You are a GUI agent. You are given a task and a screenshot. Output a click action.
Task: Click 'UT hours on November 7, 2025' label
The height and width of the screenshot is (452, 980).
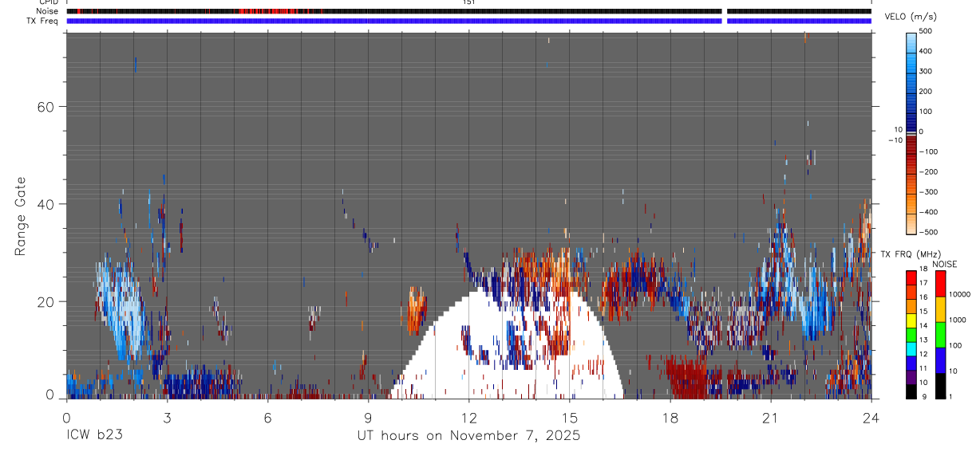468,435
